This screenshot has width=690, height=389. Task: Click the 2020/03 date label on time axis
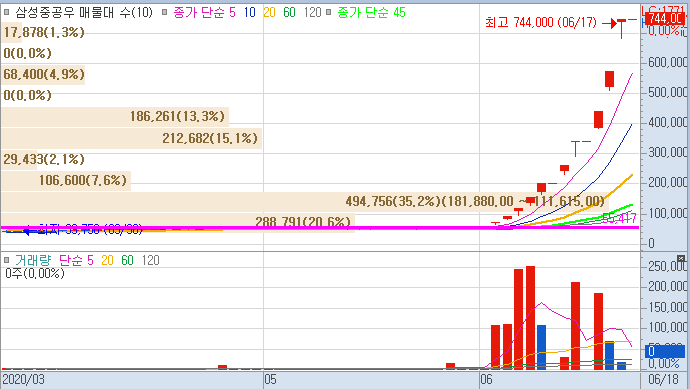[23, 379]
